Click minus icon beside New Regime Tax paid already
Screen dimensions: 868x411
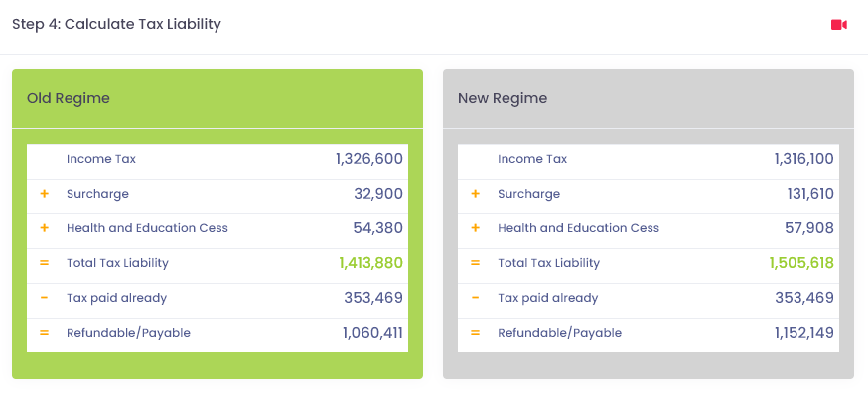point(475,298)
